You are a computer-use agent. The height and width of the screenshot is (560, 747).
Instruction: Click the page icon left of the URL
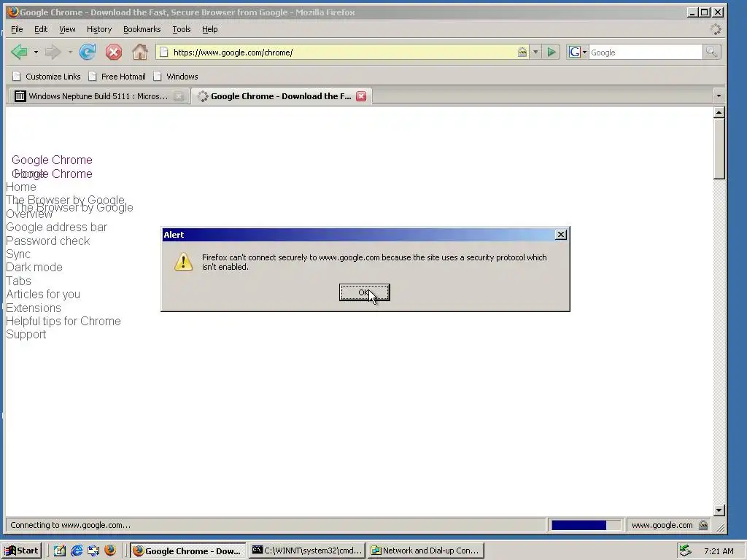point(163,52)
